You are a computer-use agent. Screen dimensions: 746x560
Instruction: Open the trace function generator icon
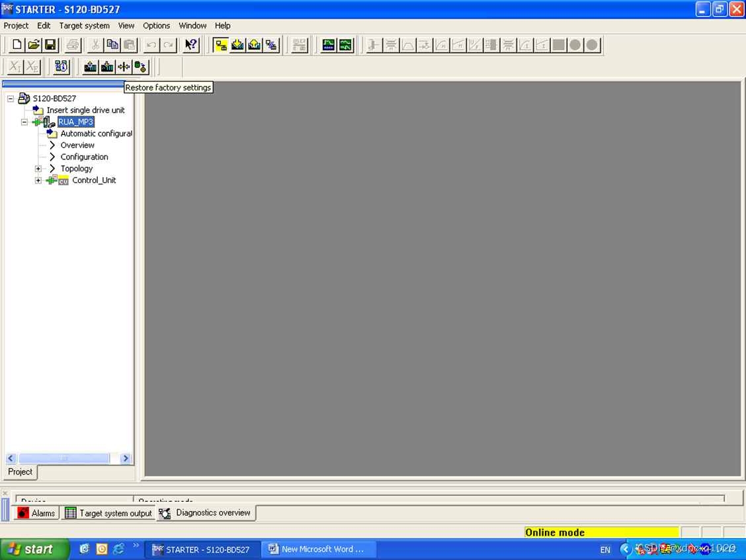[328, 45]
